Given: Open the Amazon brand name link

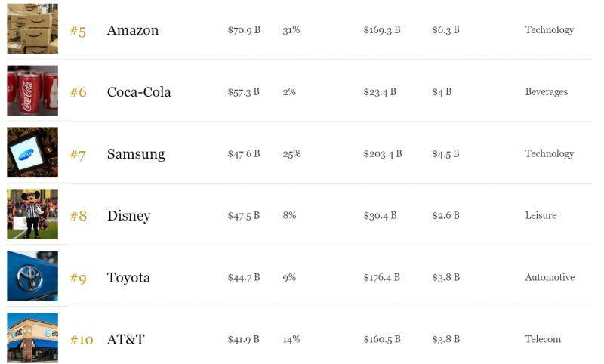Looking at the screenshot, I should pyautogui.click(x=133, y=30).
